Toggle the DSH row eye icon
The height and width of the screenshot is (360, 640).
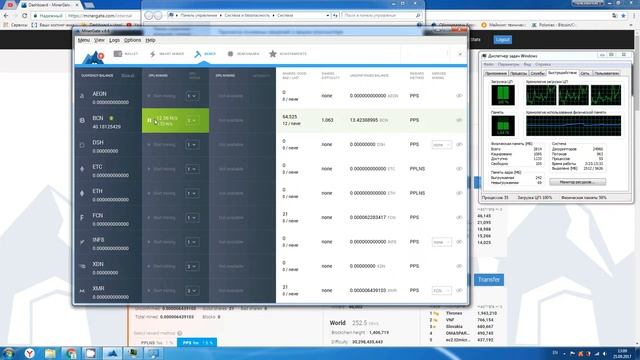(x=459, y=144)
